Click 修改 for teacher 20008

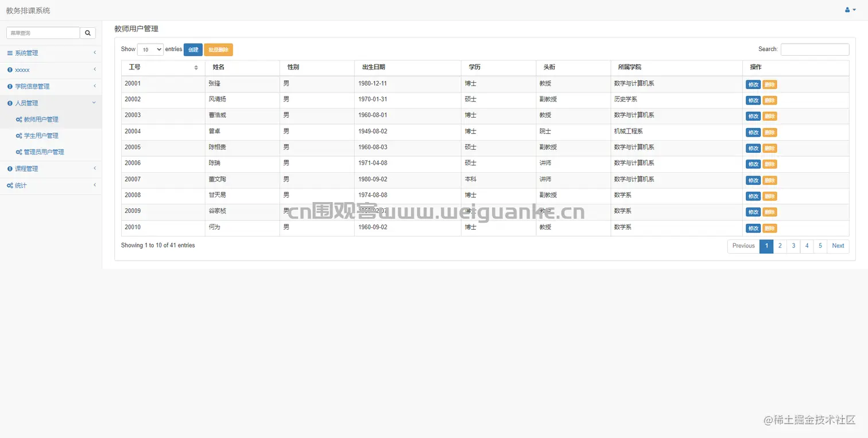pos(753,196)
